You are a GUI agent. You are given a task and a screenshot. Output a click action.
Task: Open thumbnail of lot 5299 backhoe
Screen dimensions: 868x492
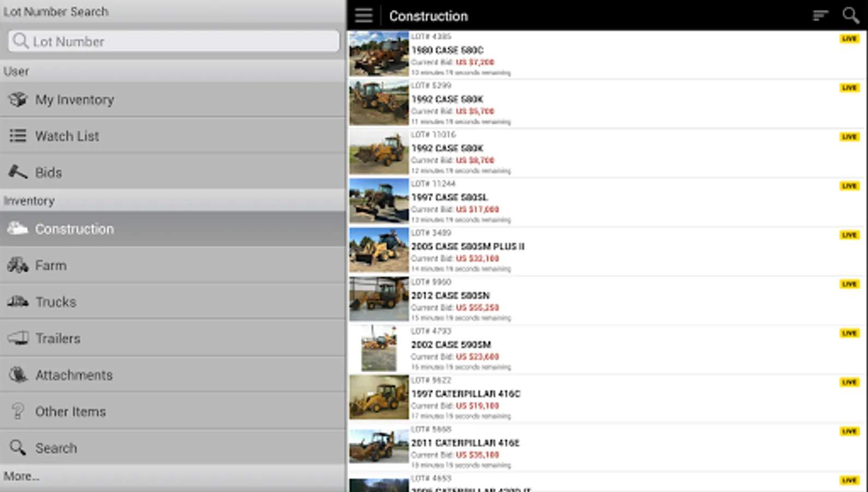coord(379,103)
